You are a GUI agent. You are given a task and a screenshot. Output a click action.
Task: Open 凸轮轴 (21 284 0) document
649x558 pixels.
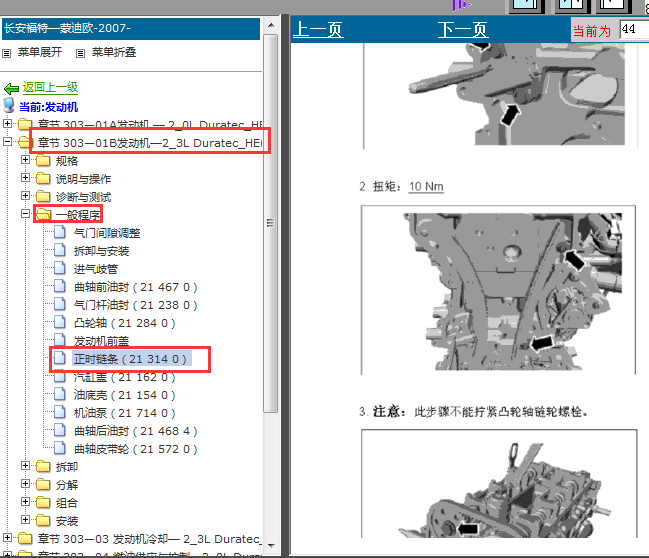coord(125,323)
